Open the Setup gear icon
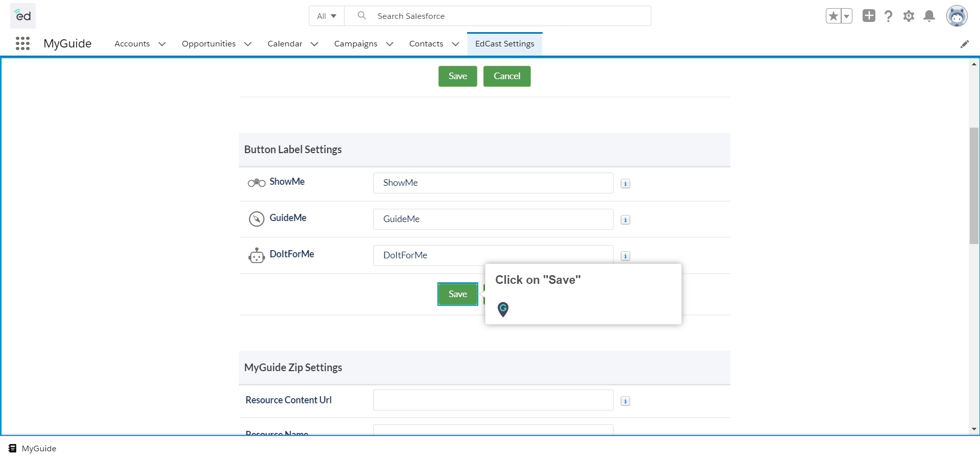The image size is (980, 461). click(909, 16)
